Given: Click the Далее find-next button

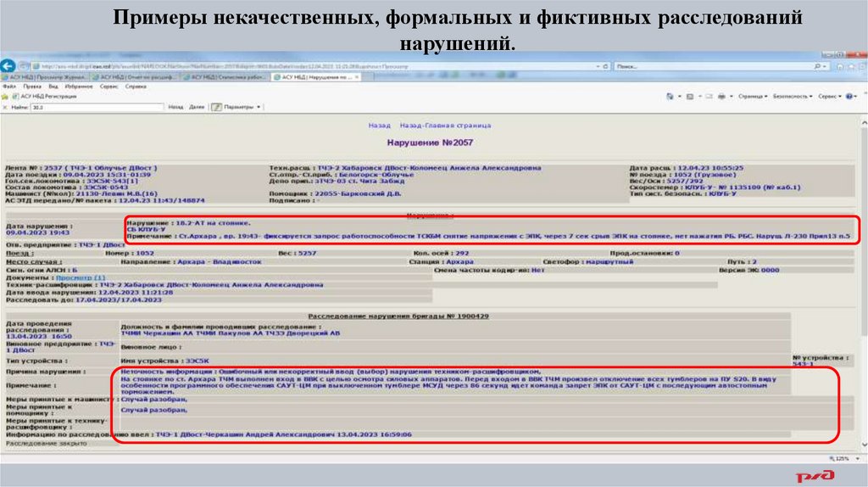Looking at the screenshot, I should pyautogui.click(x=197, y=107).
